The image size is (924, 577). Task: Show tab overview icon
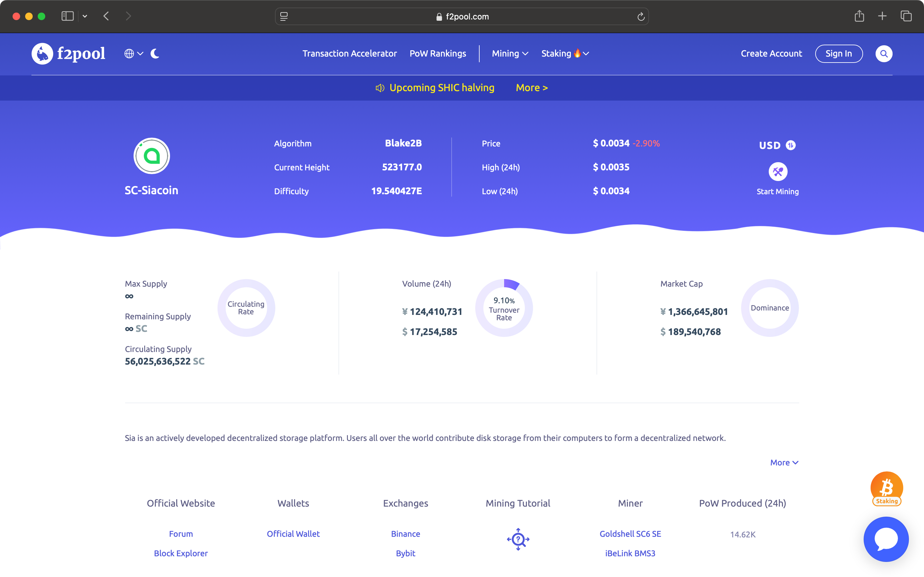pos(906,16)
